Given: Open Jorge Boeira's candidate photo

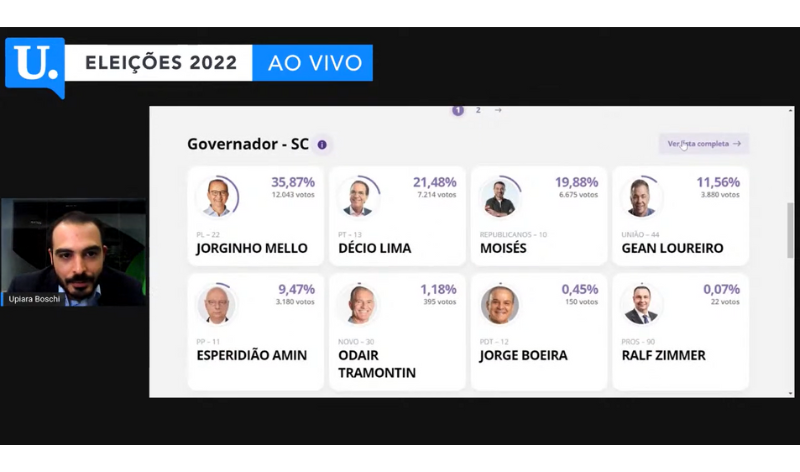Looking at the screenshot, I should coord(499,305).
